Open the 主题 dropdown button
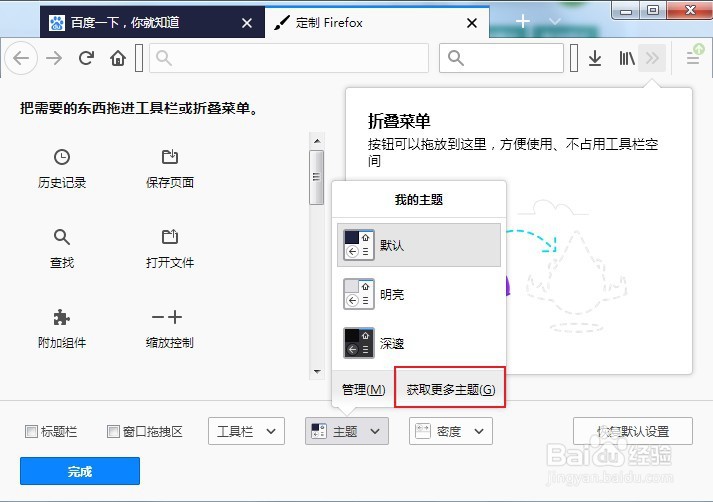This screenshot has width=713, height=502. [x=347, y=431]
